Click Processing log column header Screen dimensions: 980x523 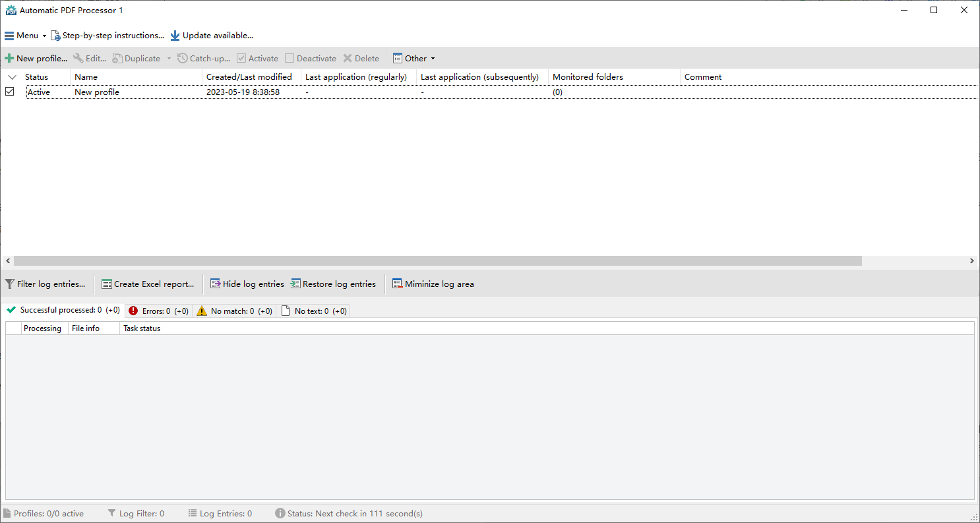tap(45, 328)
